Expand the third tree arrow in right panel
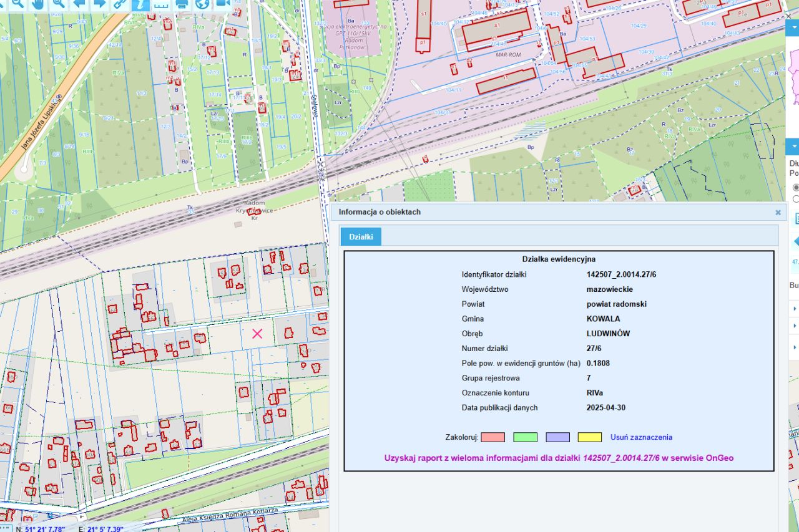This screenshot has height=532, width=799. coord(795,347)
